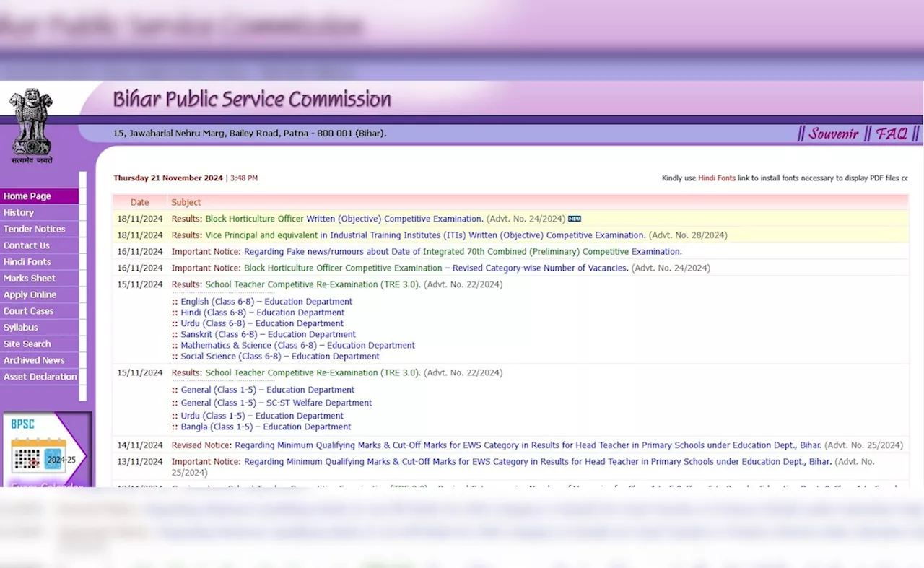The width and height of the screenshot is (924, 568).
Task: Open Revised Category-wise Number of Vacancies notice
Action: point(436,268)
